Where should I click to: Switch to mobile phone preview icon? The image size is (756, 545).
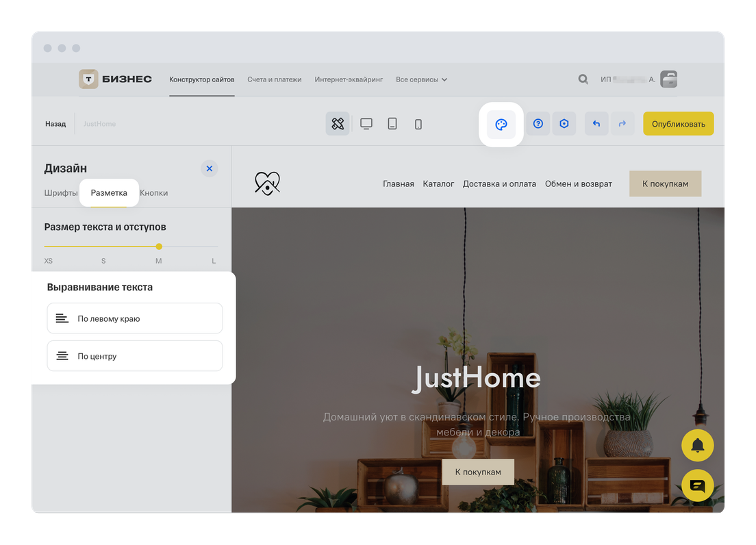418,125
